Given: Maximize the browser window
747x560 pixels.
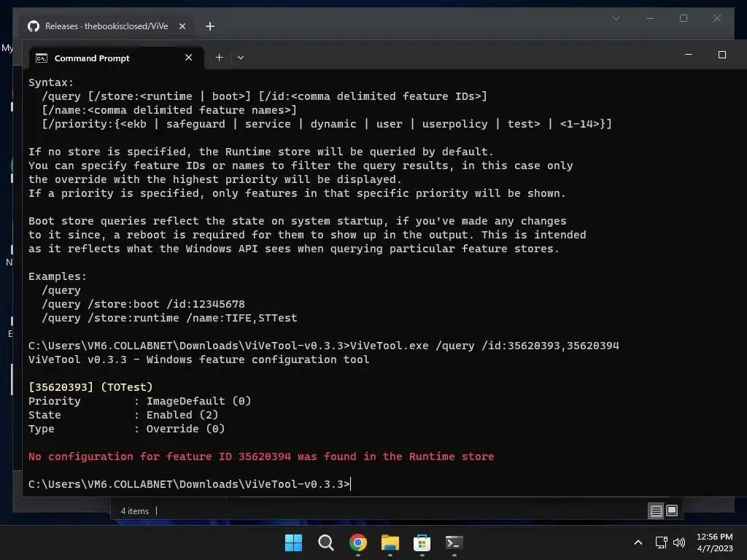Looking at the screenshot, I should point(683,18).
